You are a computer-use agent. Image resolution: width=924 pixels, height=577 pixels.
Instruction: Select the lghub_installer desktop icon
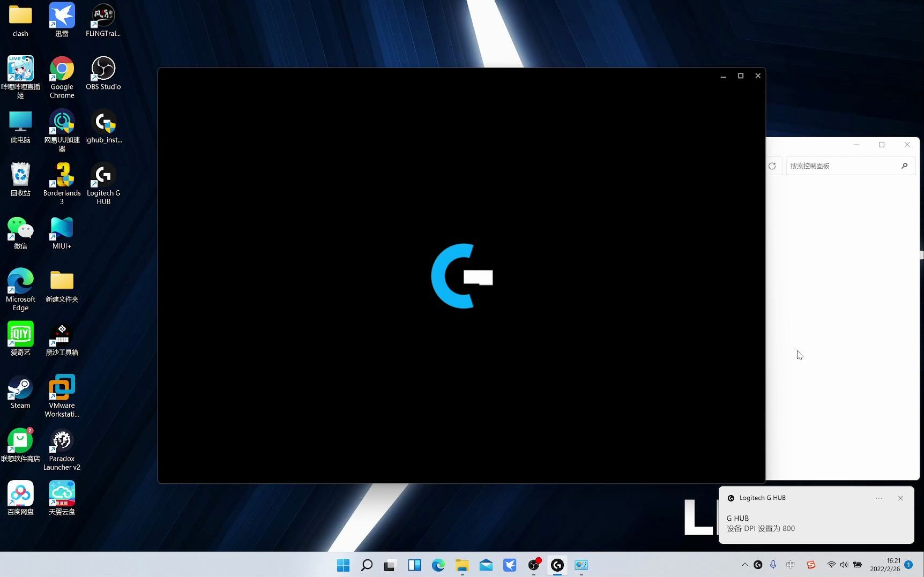tap(103, 126)
